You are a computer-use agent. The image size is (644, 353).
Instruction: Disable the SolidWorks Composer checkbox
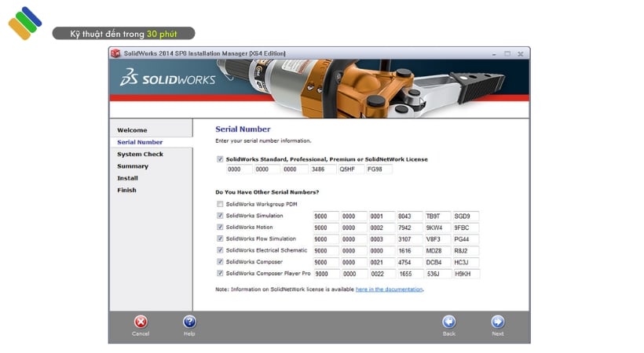[x=220, y=262]
